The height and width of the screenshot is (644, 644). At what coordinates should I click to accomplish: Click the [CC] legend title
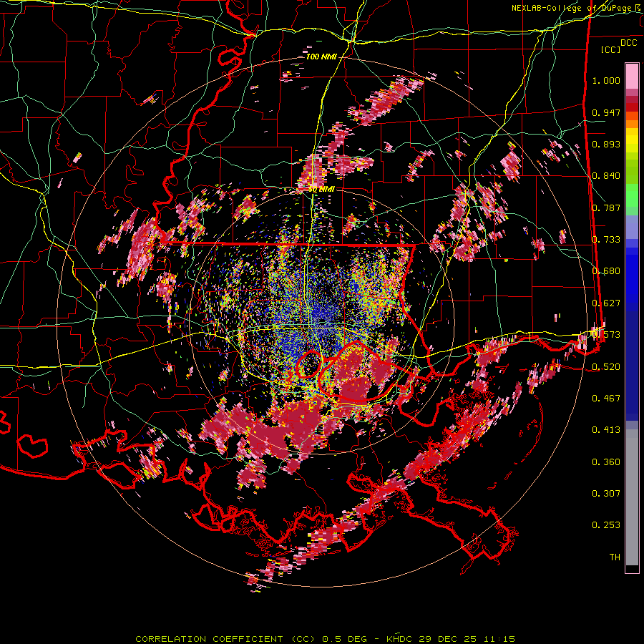coord(611,49)
